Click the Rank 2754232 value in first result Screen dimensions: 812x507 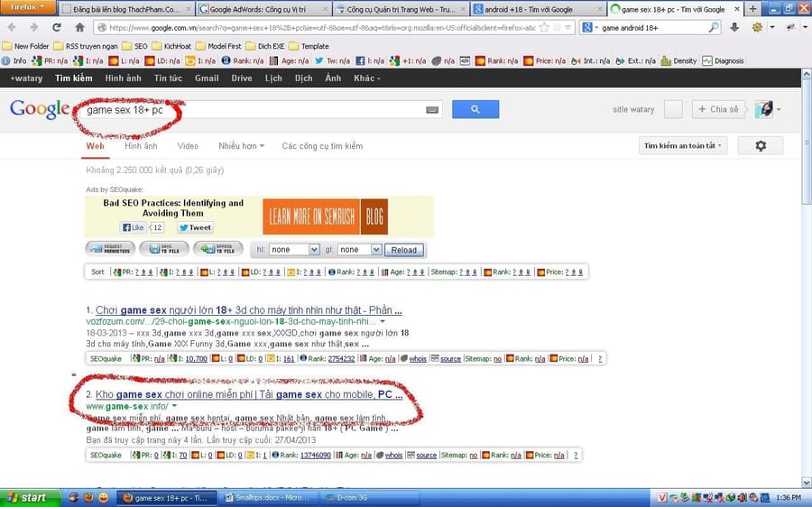point(341,358)
